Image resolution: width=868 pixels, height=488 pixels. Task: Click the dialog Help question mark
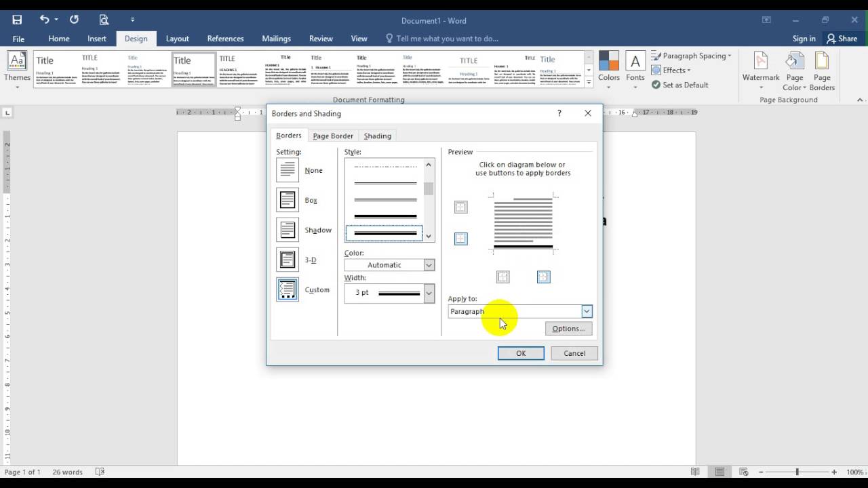pyautogui.click(x=559, y=113)
